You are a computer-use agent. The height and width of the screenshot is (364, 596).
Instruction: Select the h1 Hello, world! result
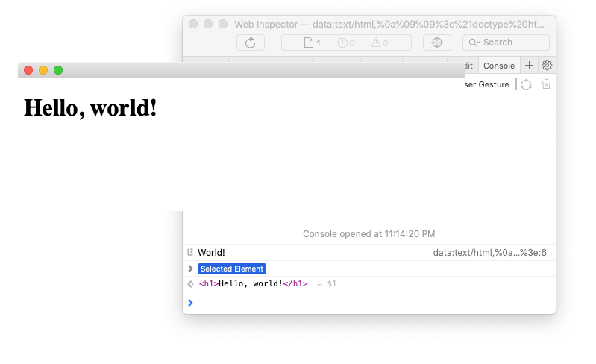253,284
